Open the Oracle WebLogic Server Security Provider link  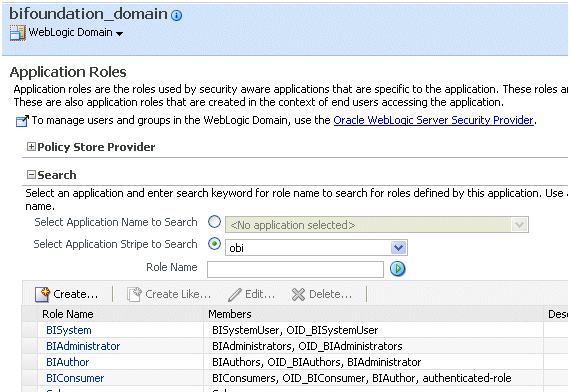click(433, 120)
